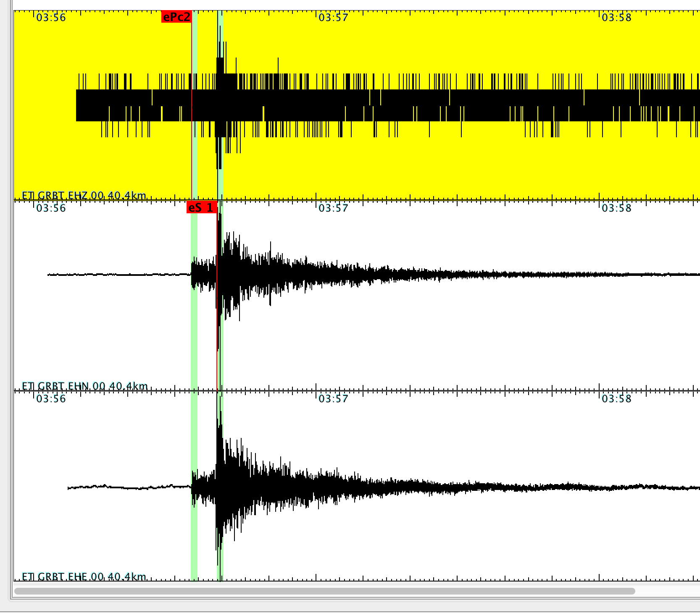Click the horizontal scrollbar thumb
This screenshot has width=700, height=613.
324,591
